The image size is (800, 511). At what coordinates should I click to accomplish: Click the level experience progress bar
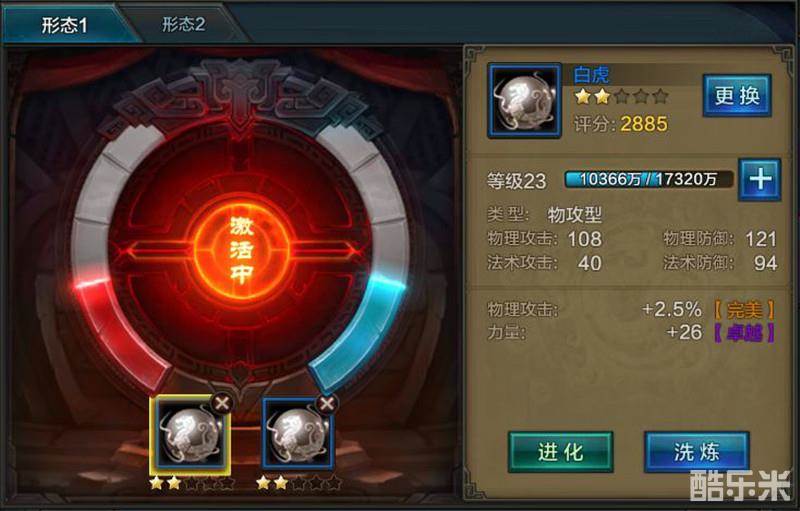pyautogui.click(x=649, y=180)
